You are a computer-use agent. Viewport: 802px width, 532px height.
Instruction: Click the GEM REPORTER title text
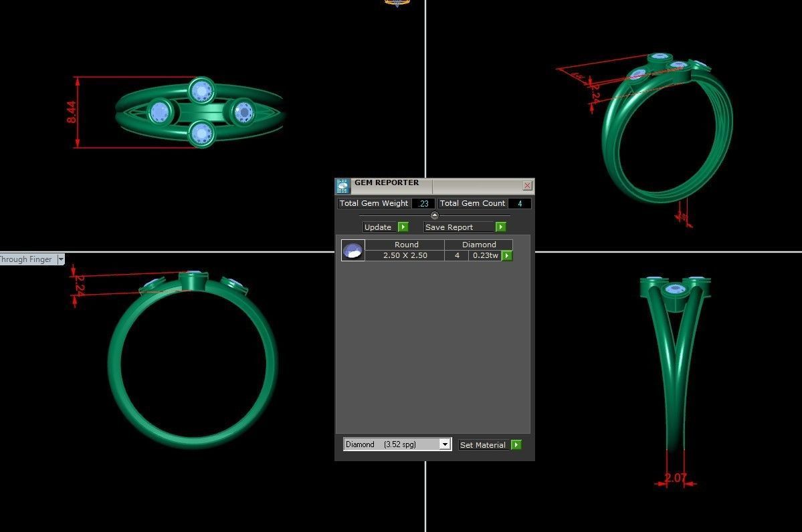[x=387, y=182]
